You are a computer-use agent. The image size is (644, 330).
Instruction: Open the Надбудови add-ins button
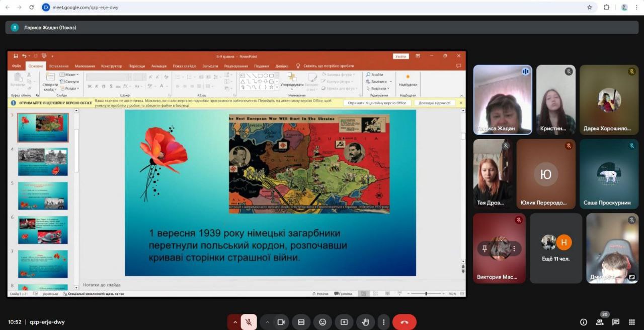pos(408,81)
